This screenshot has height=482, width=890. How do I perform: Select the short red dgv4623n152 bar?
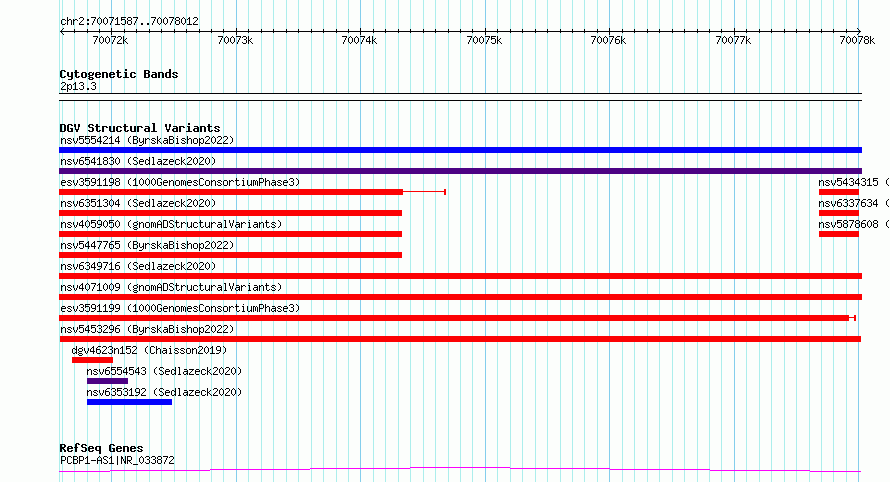point(93,360)
